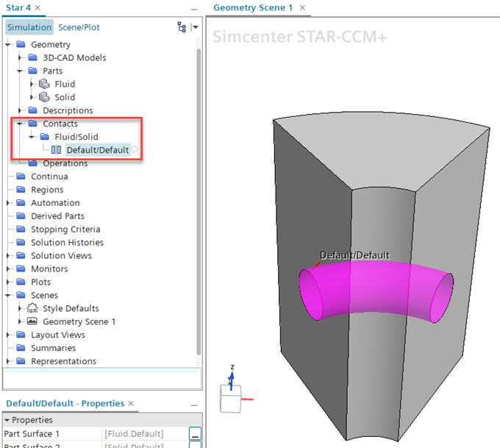Click the tree hierarchy view icon
The width and height of the screenshot is (500, 448).
coord(182,27)
